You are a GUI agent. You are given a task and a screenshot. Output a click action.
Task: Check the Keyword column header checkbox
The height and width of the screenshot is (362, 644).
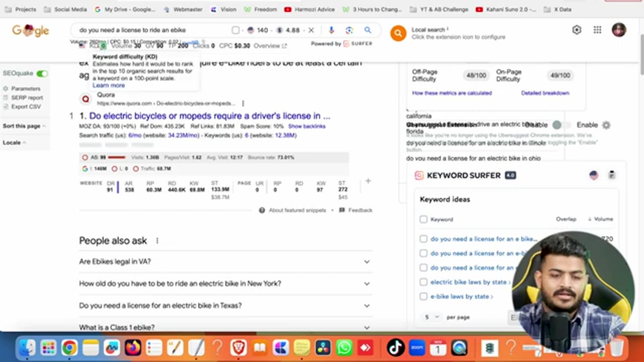click(x=423, y=219)
